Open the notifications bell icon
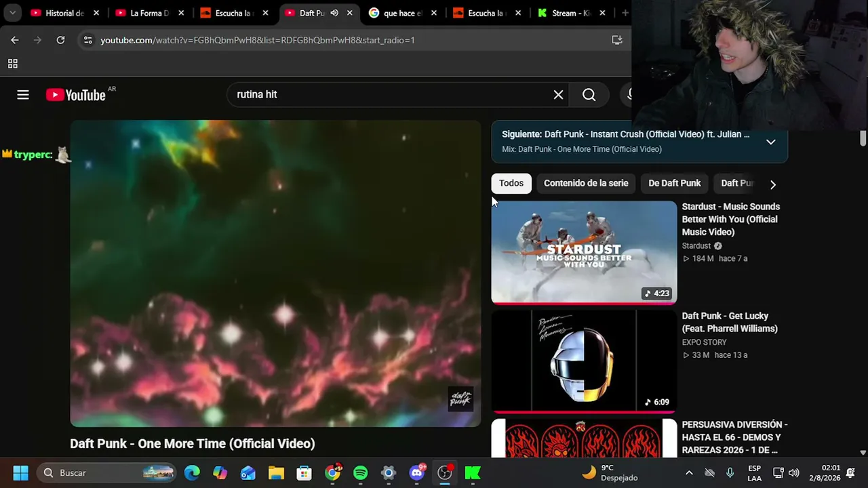Image resolution: width=868 pixels, height=488 pixels. point(850,472)
